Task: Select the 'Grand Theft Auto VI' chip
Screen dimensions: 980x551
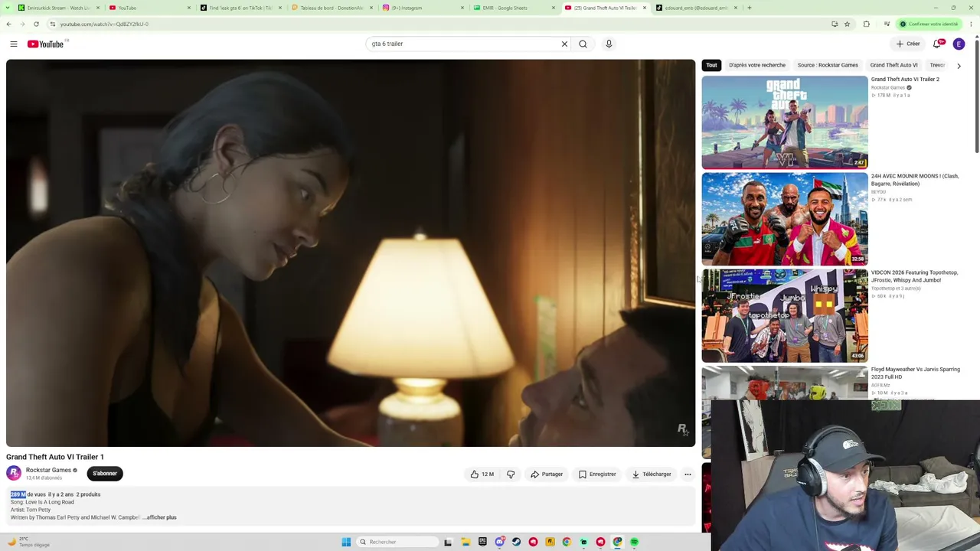Action: (x=893, y=65)
